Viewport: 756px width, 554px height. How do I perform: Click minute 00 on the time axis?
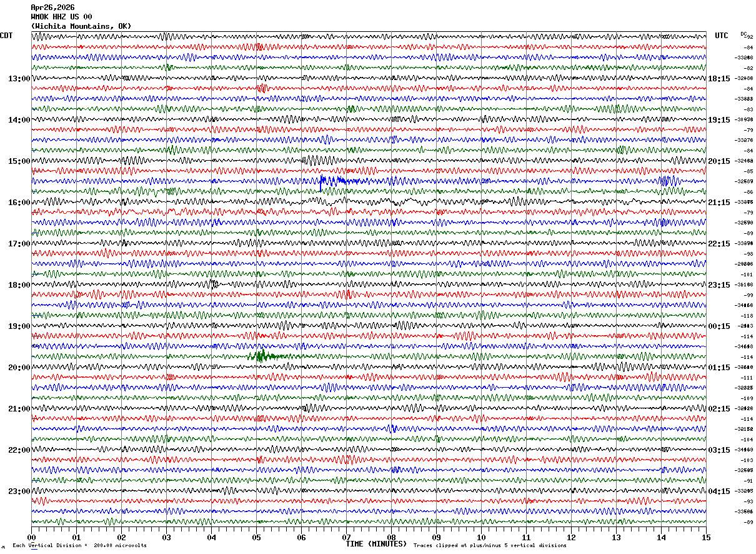point(31,538)
